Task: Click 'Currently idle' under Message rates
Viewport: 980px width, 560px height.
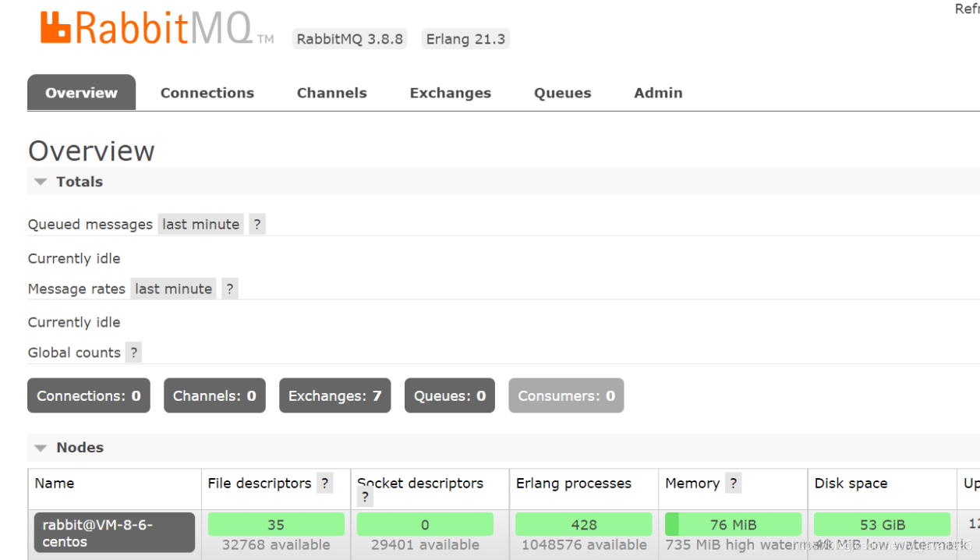Action: 74,323
